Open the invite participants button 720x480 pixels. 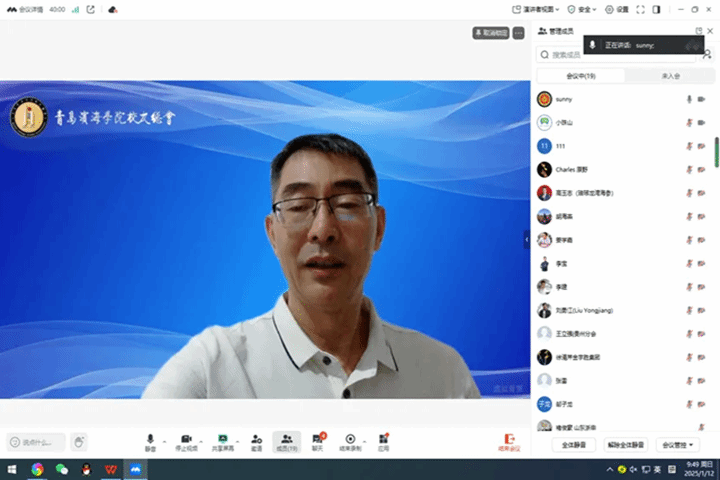pos(257,442)
